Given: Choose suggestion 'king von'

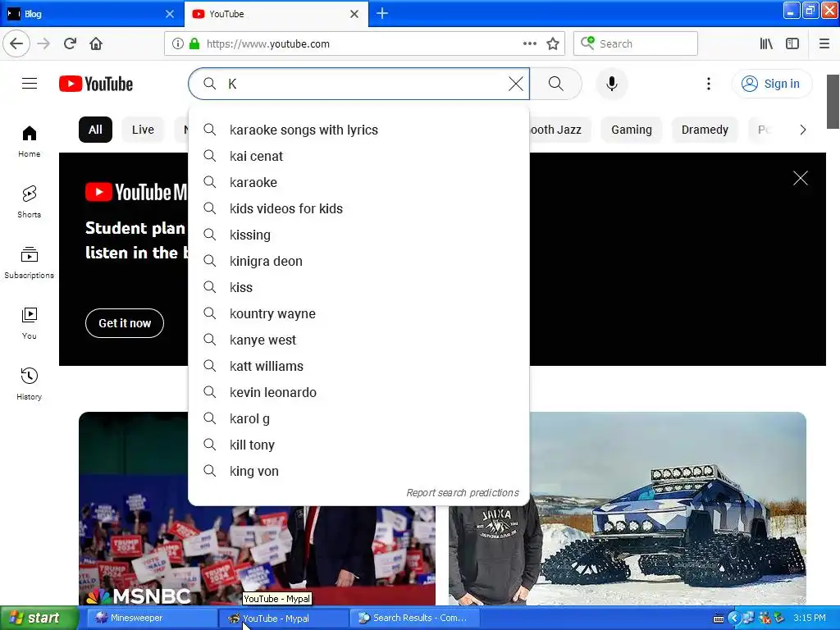Looking at the screenshot, I should 359,471.
